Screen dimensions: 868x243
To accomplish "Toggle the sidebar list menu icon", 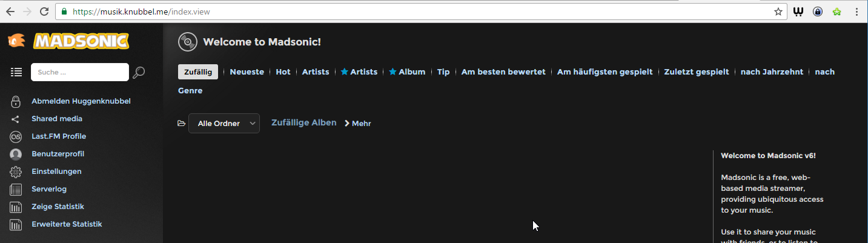I will point(16,72).
